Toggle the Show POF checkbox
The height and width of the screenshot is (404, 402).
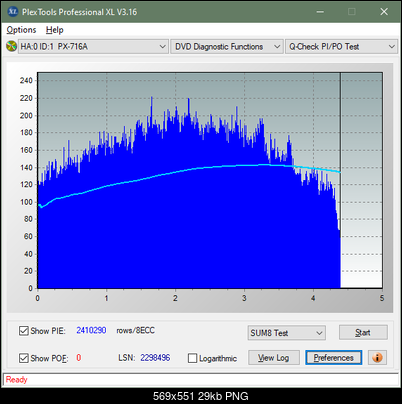pos(24,358)
